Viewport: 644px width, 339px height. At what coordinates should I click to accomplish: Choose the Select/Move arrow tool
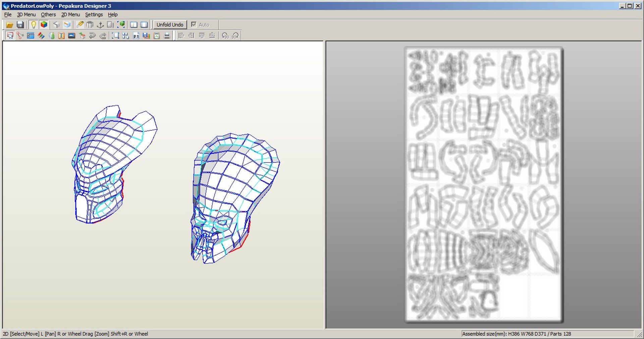click(x=10, y=36)
